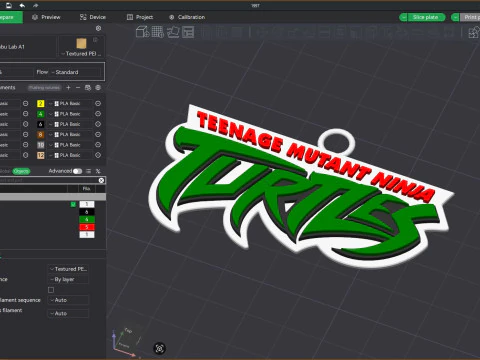480x360 pixels.
Task: Click the search settings icon beside Advanced
Action: click(98, 171)
